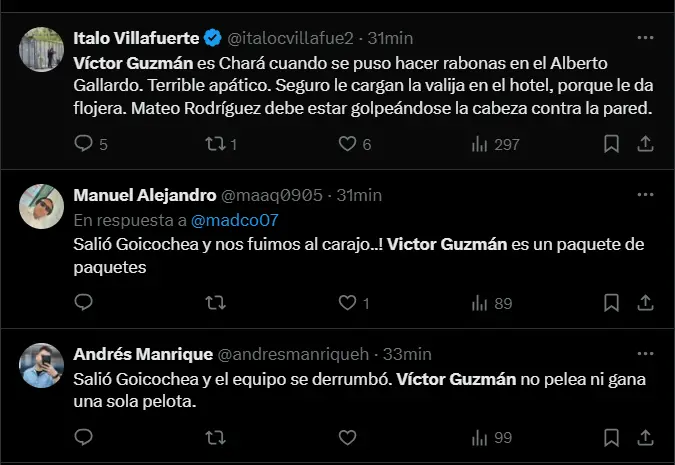Image resolution: width=675 pixels, height=465 pixels.
Task: Like Manuel Alejandro's tweet
Action: pos(347,302)
